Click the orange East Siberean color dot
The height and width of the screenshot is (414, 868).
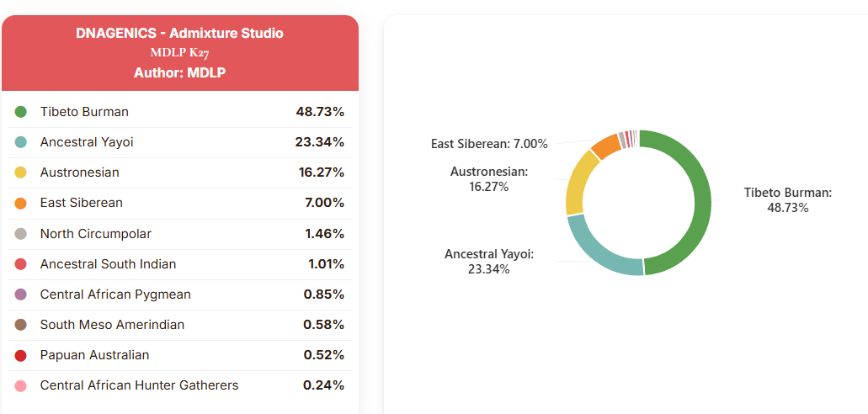[21, 203]
